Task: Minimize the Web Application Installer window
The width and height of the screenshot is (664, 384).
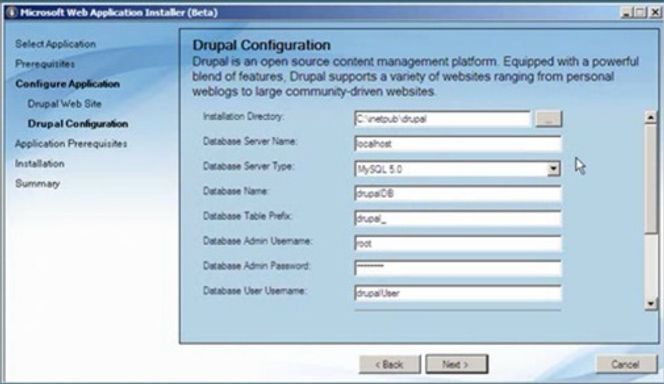Action: pos(626,13)
